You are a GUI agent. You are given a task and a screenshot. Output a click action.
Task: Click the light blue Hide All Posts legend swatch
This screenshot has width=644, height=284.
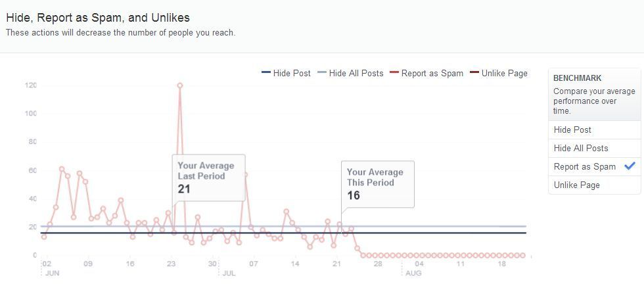click(x=322, y=74)
